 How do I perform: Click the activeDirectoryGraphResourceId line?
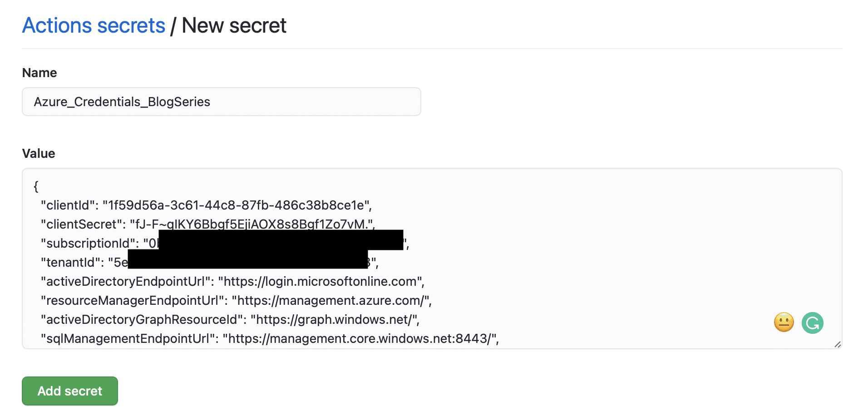(x=230, y=320)
